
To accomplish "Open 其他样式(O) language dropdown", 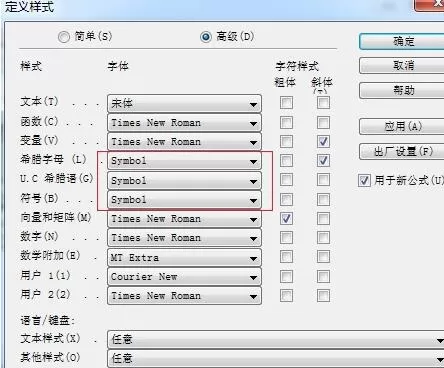I will (276, 359).
